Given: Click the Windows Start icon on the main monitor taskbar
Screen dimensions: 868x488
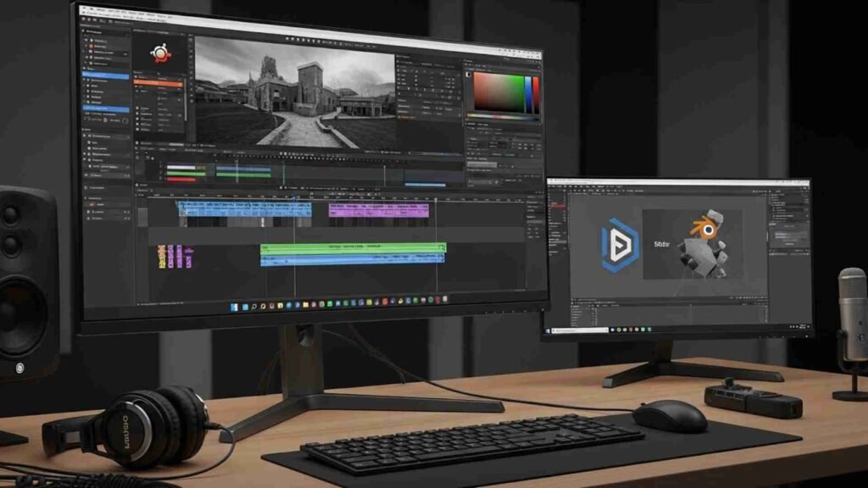Looking at the screenshot, I should 235,304.
